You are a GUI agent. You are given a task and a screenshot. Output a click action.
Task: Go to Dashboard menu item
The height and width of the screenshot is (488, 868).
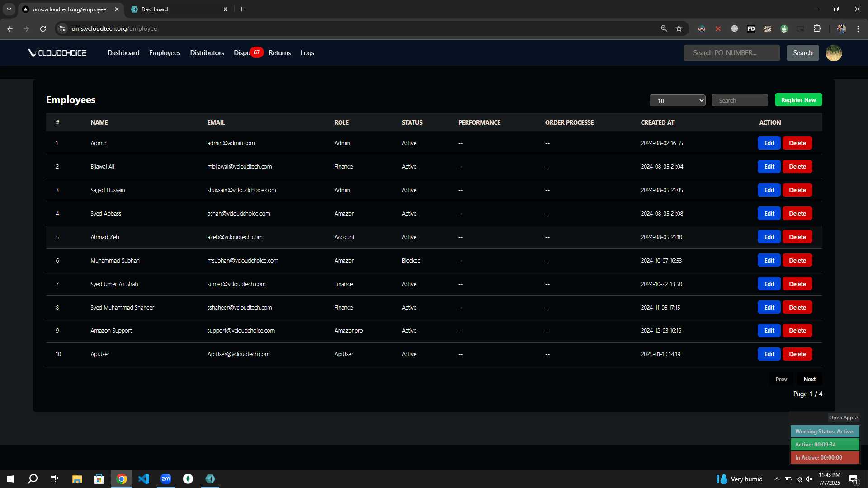[x=123, y=53]
